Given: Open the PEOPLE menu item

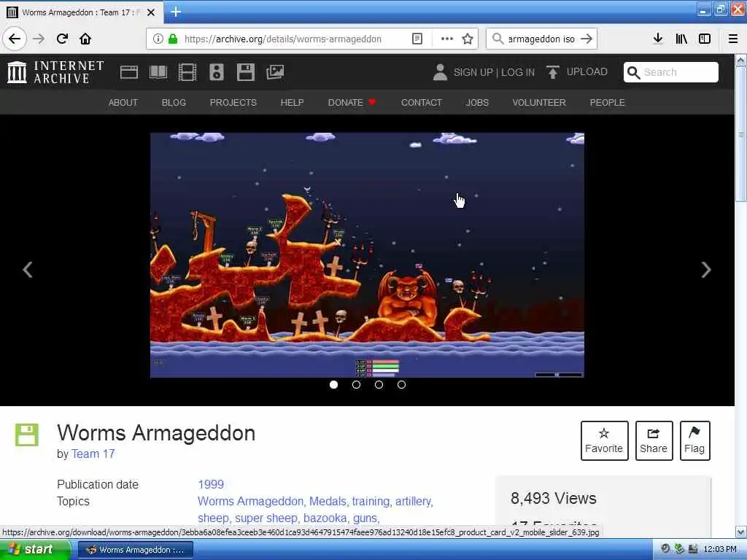Looking at the screenshot, I should point(608,102).
